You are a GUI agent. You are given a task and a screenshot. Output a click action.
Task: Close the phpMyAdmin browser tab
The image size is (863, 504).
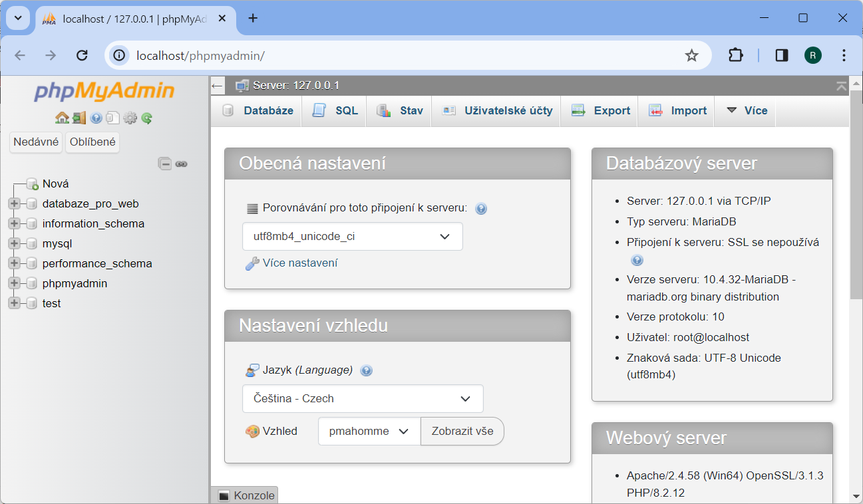222,19
